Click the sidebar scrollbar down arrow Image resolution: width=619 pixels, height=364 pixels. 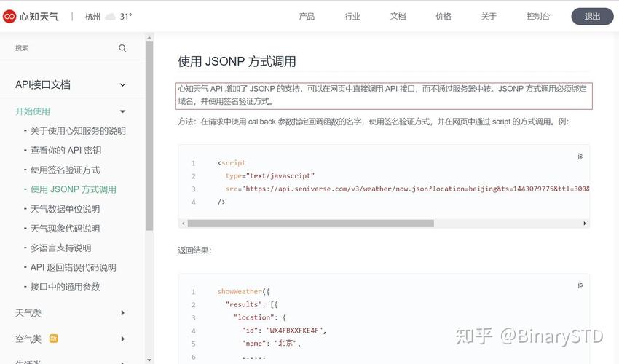pos(149,360)
